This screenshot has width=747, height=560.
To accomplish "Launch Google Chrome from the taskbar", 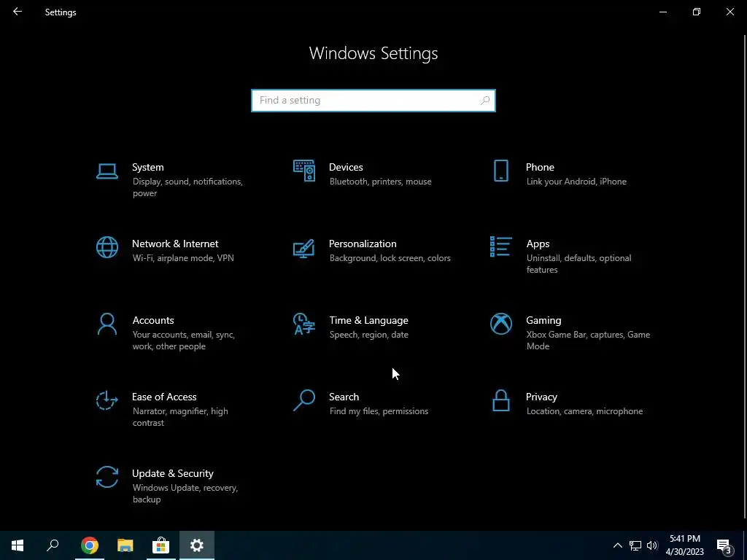I will click(x=89, y=545).
